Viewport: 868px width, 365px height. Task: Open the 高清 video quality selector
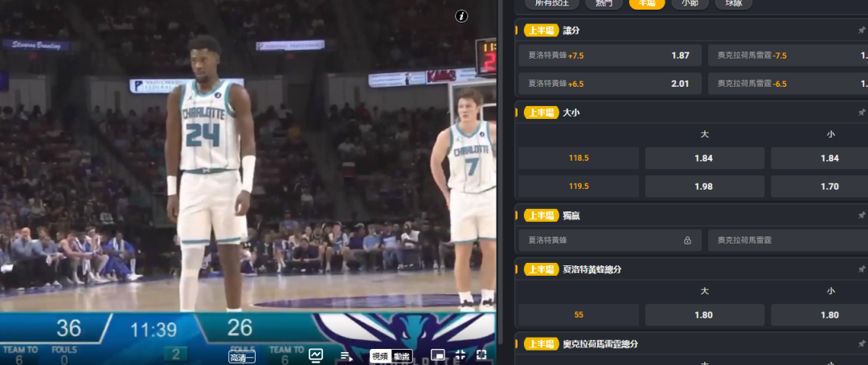pos(242,358)
